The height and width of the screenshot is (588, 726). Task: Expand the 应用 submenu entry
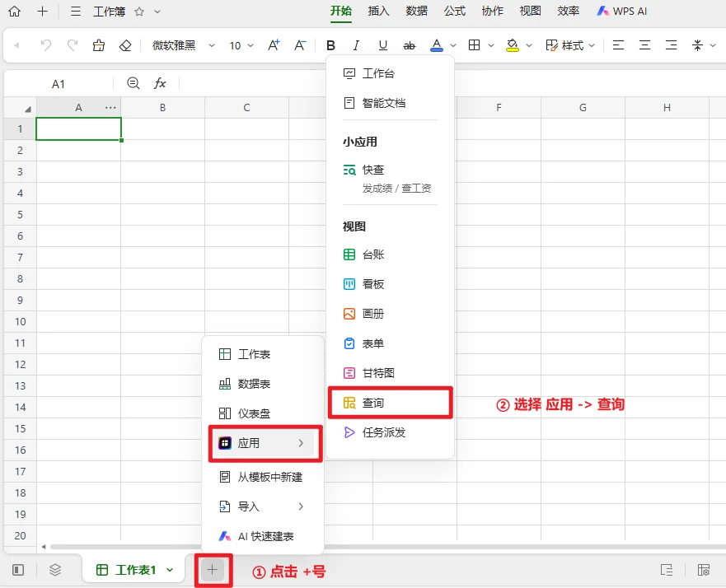pyautogui.click(x=264, y=443)
